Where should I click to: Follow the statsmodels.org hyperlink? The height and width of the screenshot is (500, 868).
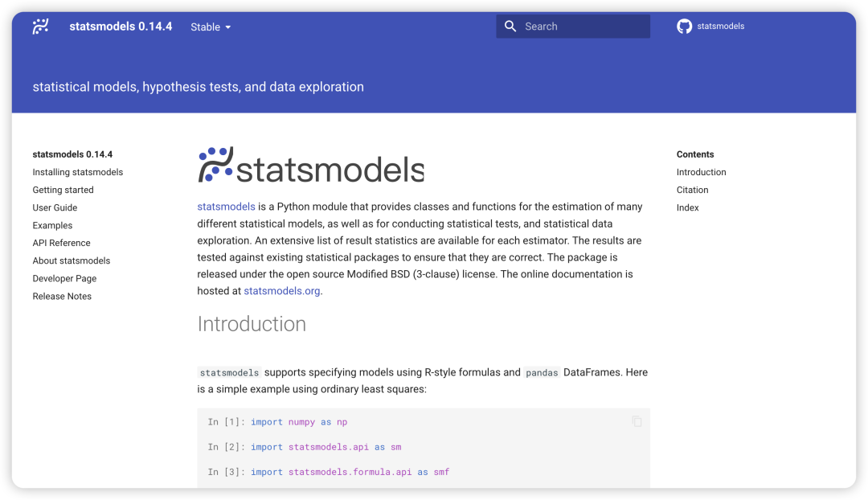coord(282,291)
